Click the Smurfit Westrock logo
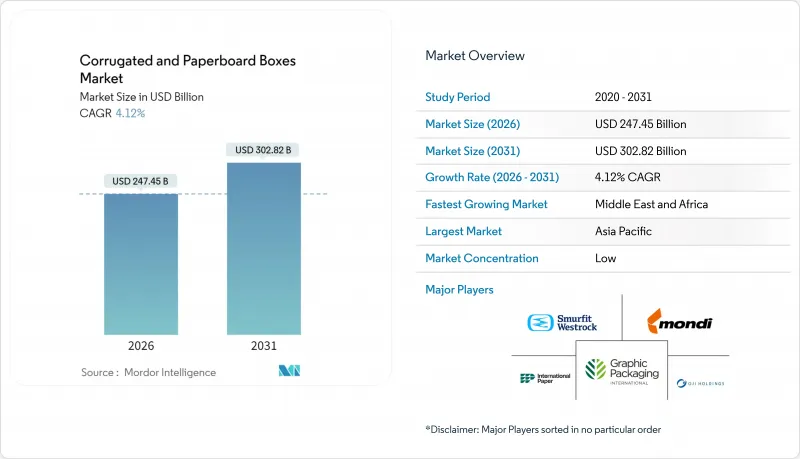Screen dimensions: 800x459 (x=562, y=323)
